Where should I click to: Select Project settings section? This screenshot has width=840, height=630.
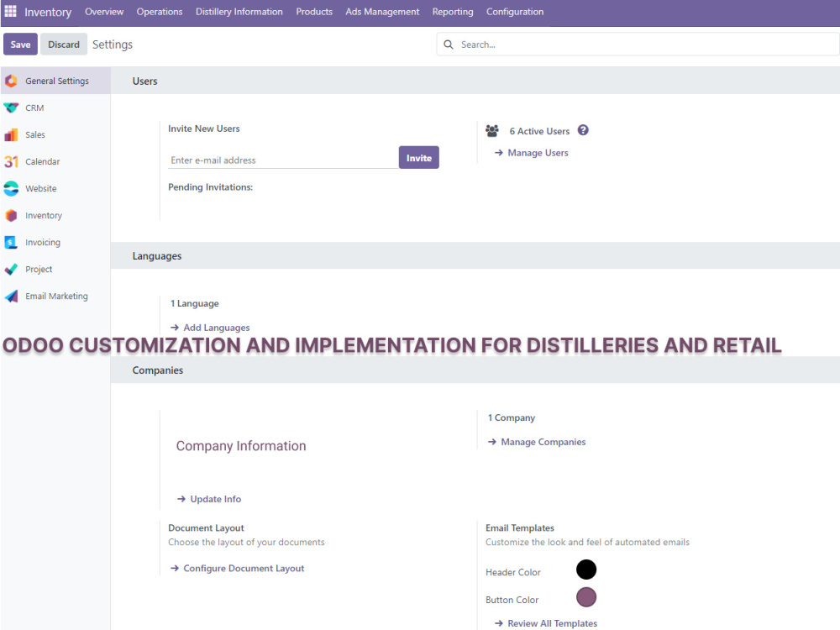click(x=55, y=269)
